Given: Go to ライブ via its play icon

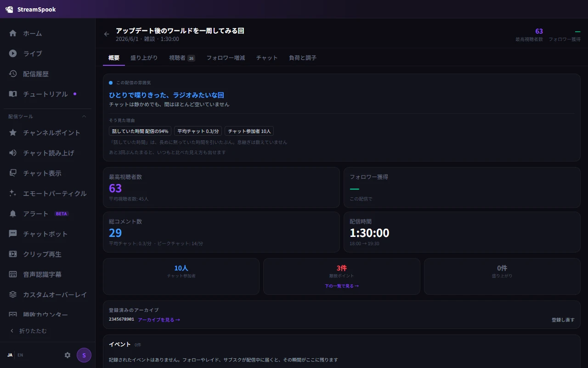Looking at the screenshot, I should coord(13,53).
